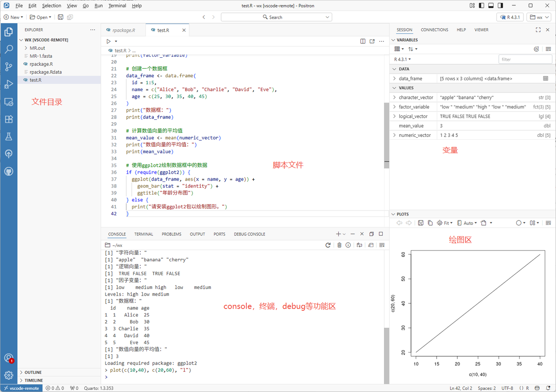Click the Open button next to New
556x392 pixels.
[x=40, y=17]
